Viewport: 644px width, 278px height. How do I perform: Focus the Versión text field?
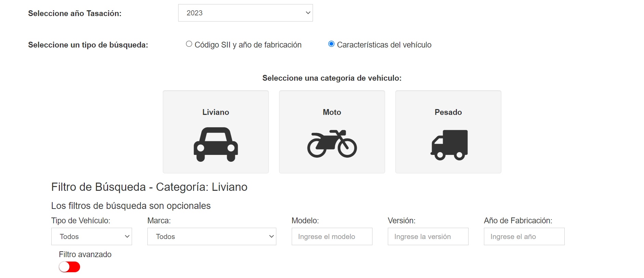(x=428, y=237)
